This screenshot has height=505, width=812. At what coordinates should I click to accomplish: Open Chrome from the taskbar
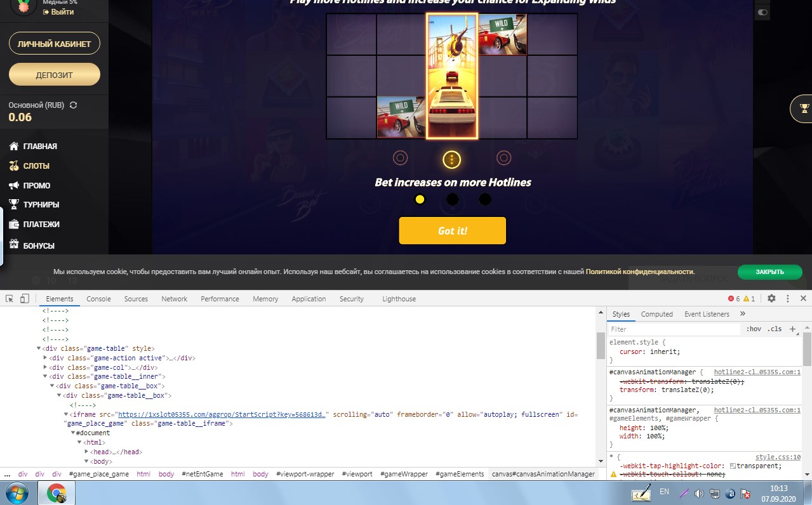tap(57, 494)
